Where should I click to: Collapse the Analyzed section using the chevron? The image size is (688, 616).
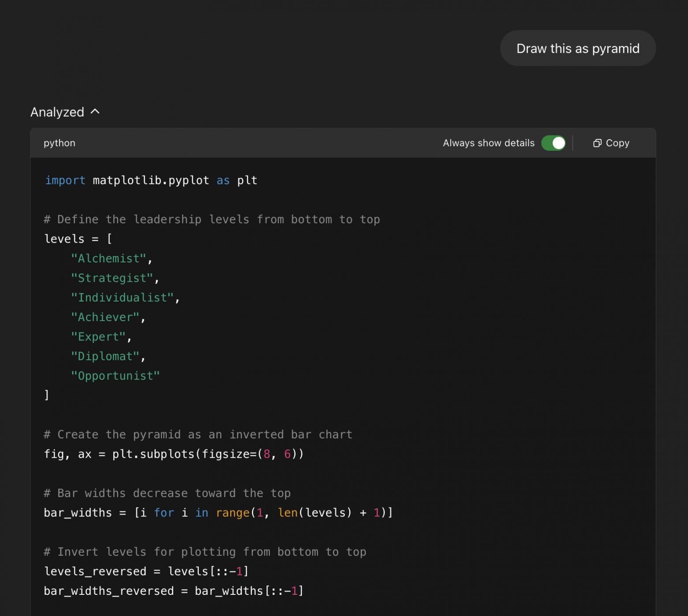95,112
